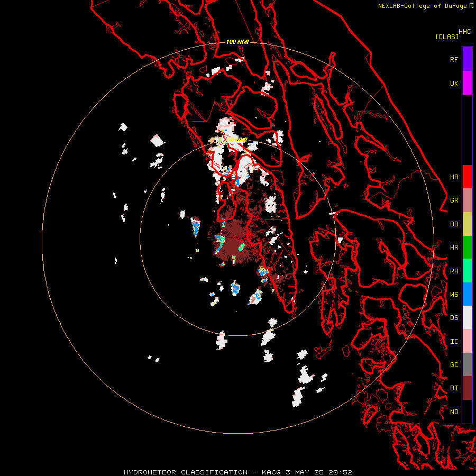Click the RF purple legend color swatch
The image size is (476, 476).
[467, 59]
